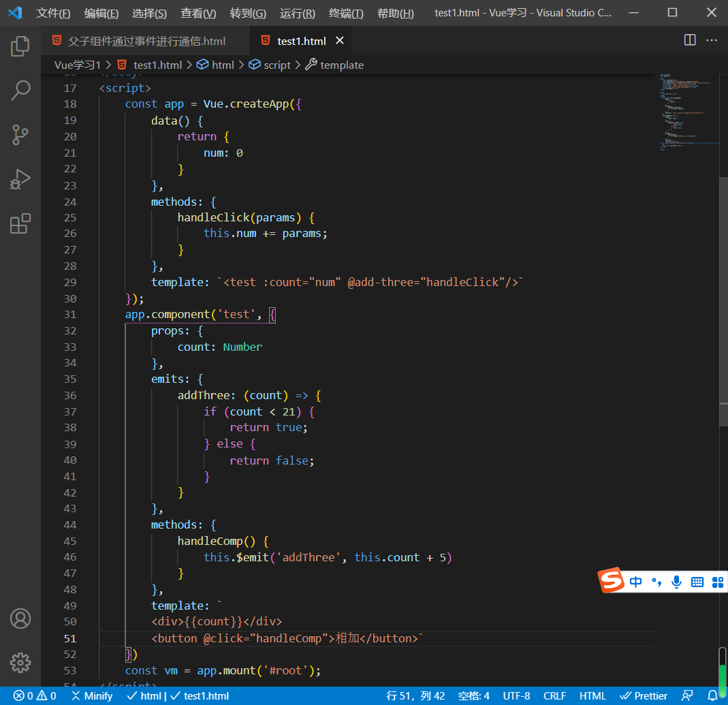The width and height of the screenshot is (728, 705).
Task: Open notifications bell in status bar
Action: (x=712, y=695)
